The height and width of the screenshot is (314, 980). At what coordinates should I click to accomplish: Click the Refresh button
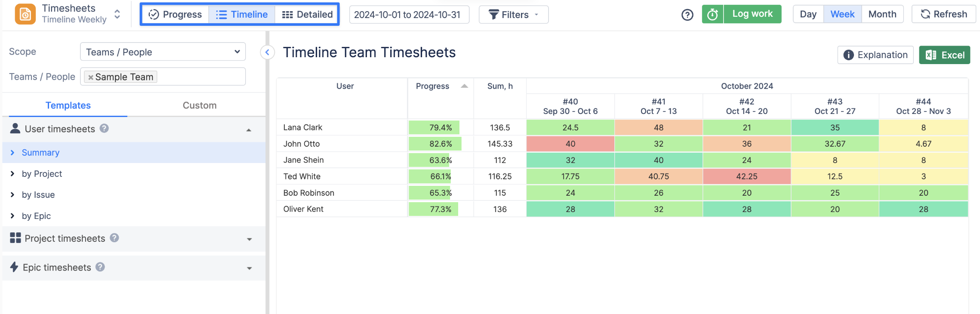coord(943,14)
